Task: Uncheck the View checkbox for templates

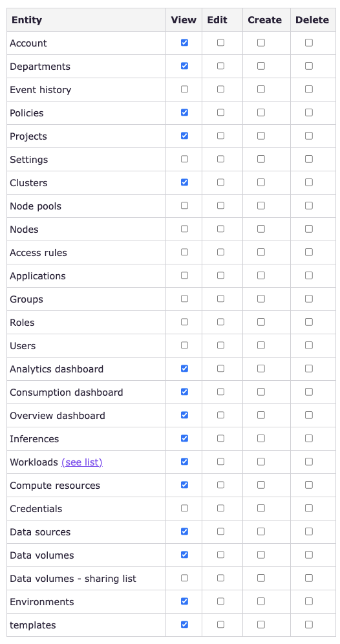Action: coord(184,625)
